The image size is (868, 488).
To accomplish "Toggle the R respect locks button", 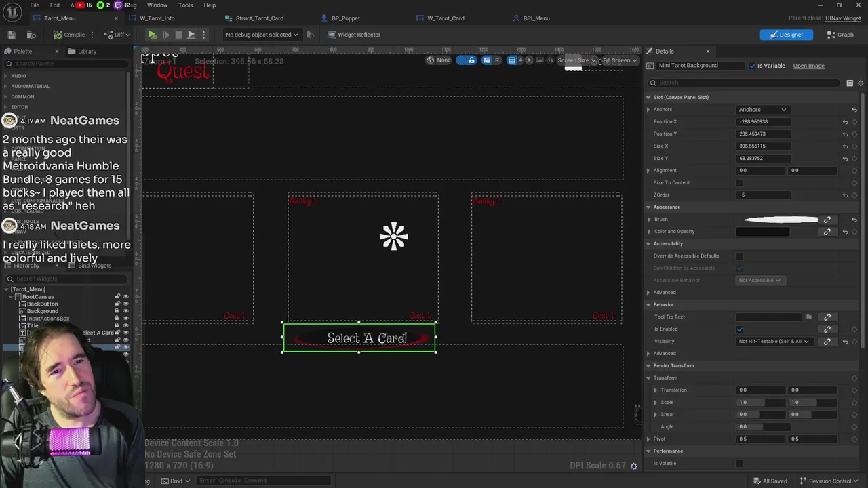I will pyautogui.click(x=497, y=60).
